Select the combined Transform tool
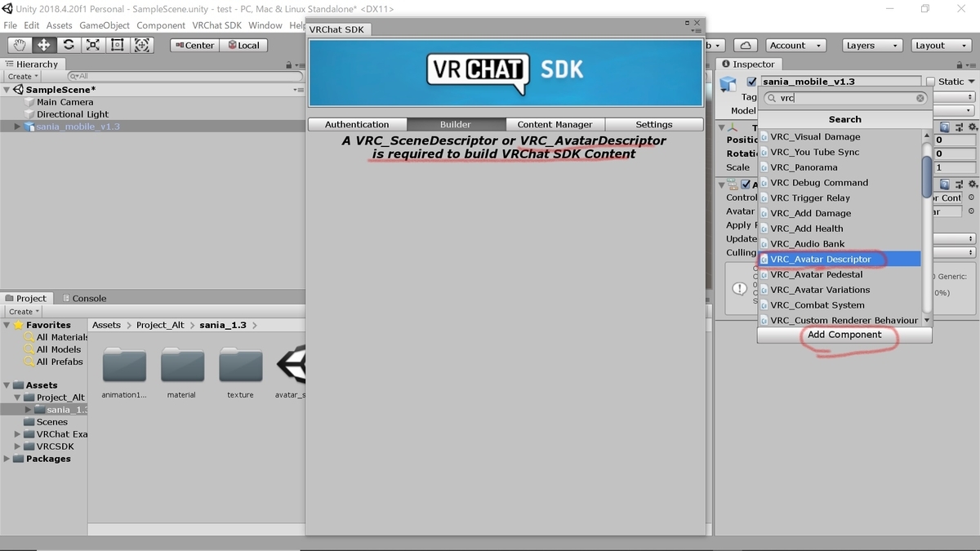 click(x=142, y=45)
